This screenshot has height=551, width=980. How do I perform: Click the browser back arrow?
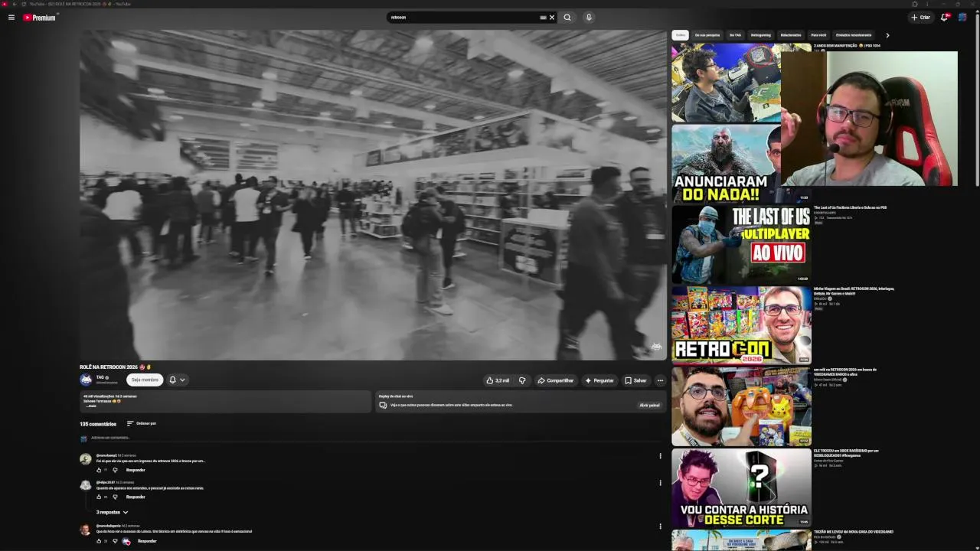pos(14,4)
